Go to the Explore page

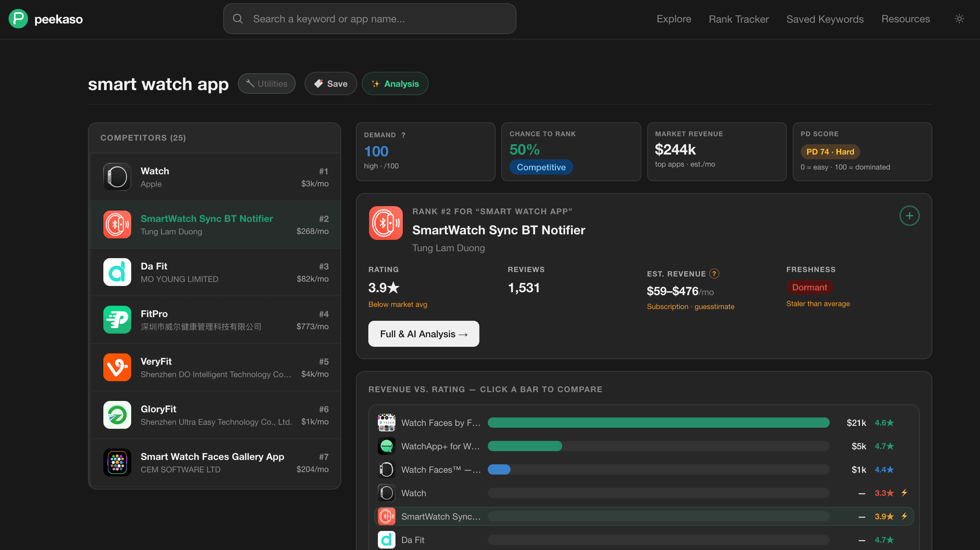coord(674,19)
